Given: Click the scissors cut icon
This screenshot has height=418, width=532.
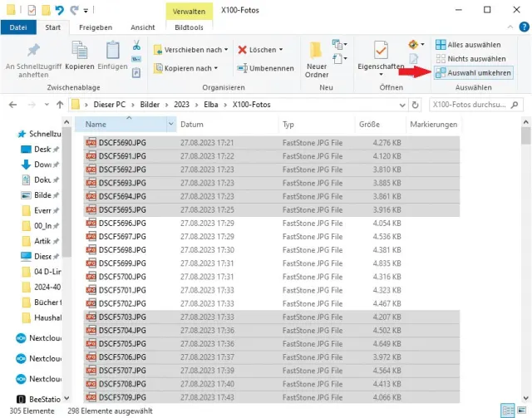Looking at the screenshot, I should pyautogui.click(x=138, y=44).
